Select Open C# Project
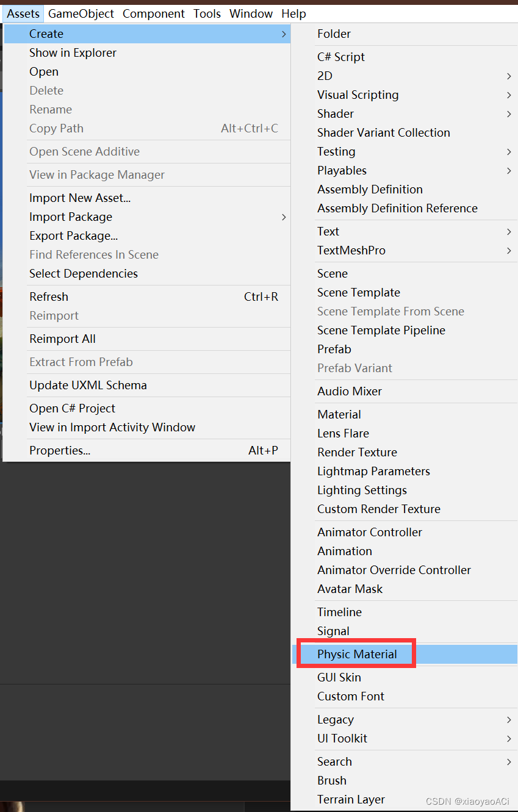Image resolution: width=518 pixels, height=812 pixels. 147,408
